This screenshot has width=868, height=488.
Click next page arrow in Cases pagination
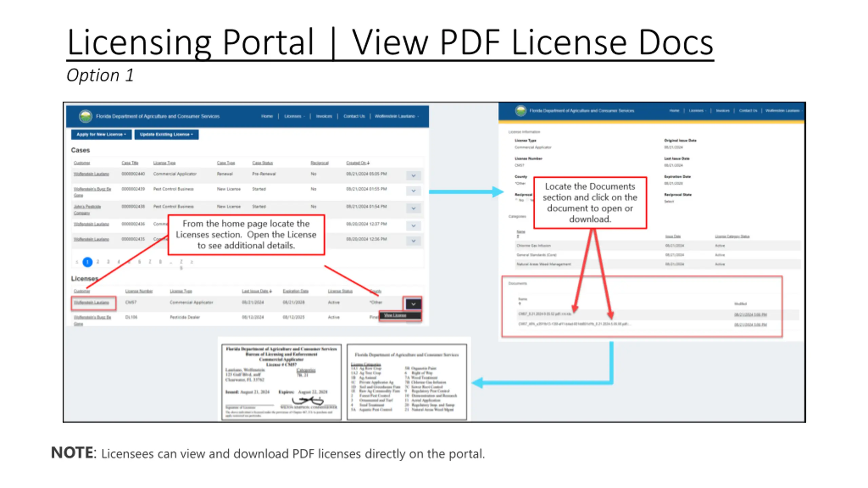192,262
